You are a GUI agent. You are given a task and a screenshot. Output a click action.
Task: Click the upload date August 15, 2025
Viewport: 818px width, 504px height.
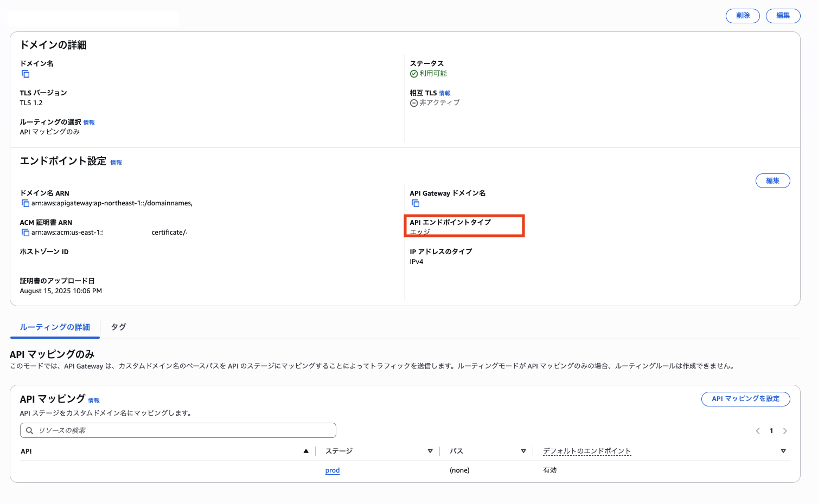[61, 291]
